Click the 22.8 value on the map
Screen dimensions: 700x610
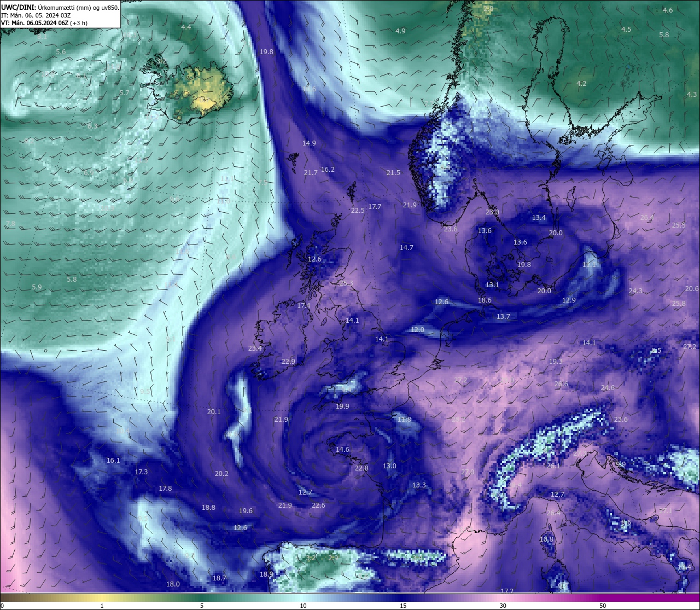(x=361, y=468)
